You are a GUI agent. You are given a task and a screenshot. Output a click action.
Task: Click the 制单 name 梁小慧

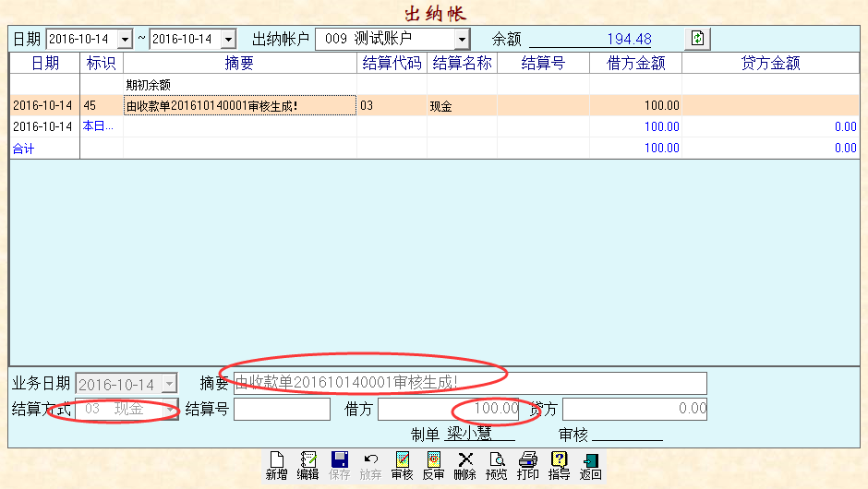point(469,434)
